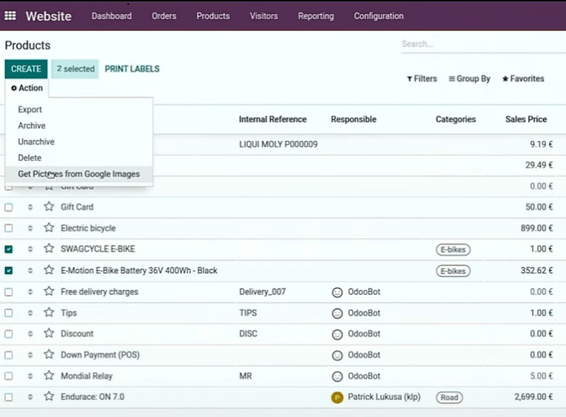Select the Discount row checkbox

[9, 334]
